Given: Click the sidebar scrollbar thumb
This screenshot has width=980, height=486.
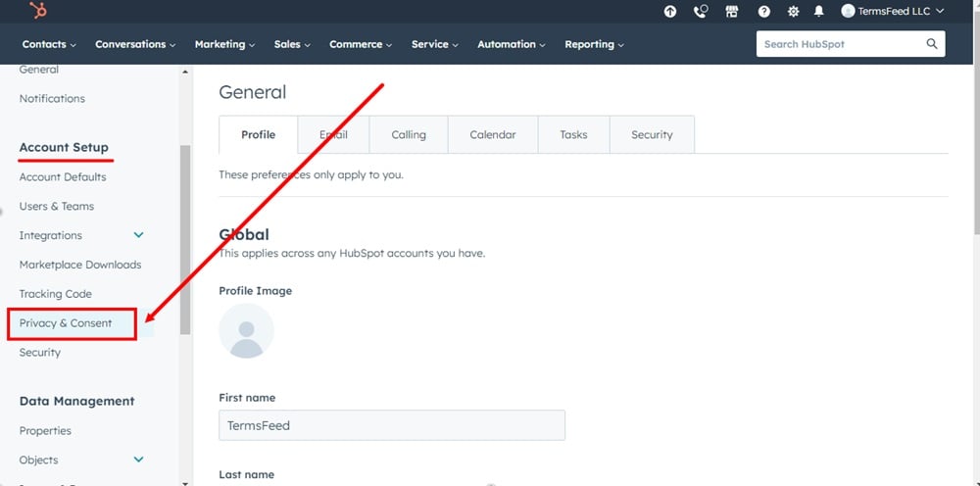Looking at the screenshot, I should 185,239.
